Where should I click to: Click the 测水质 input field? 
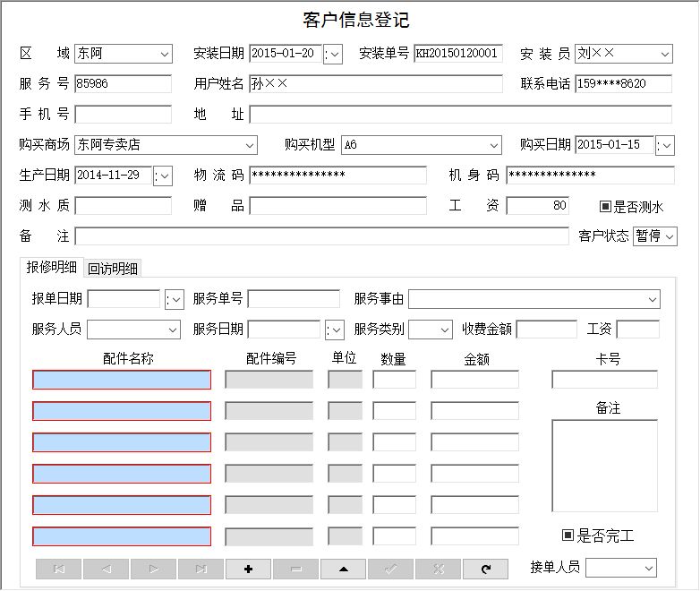coord(124,205)
